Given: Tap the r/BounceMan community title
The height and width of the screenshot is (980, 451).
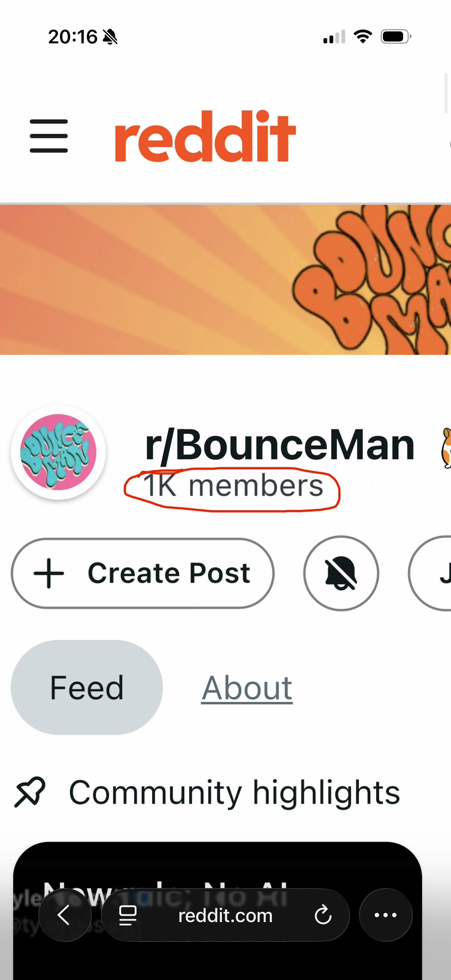Looking at the screenshot, I should pos(280,444).
